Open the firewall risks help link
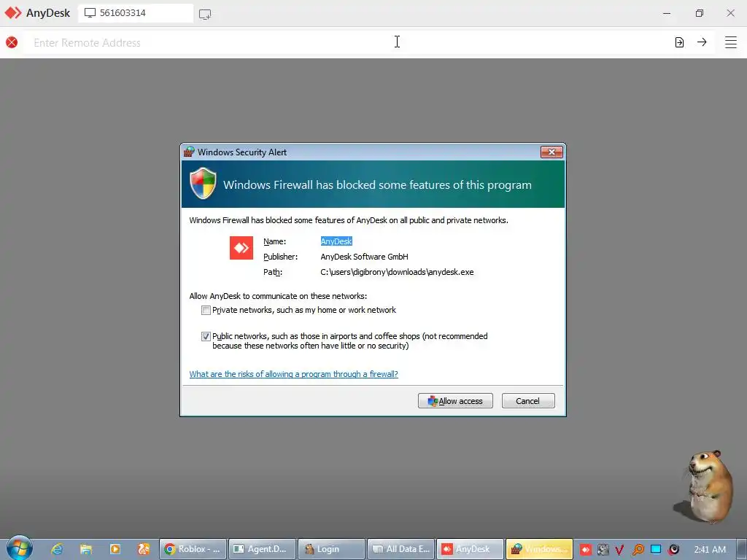 (x=293, y=374)
